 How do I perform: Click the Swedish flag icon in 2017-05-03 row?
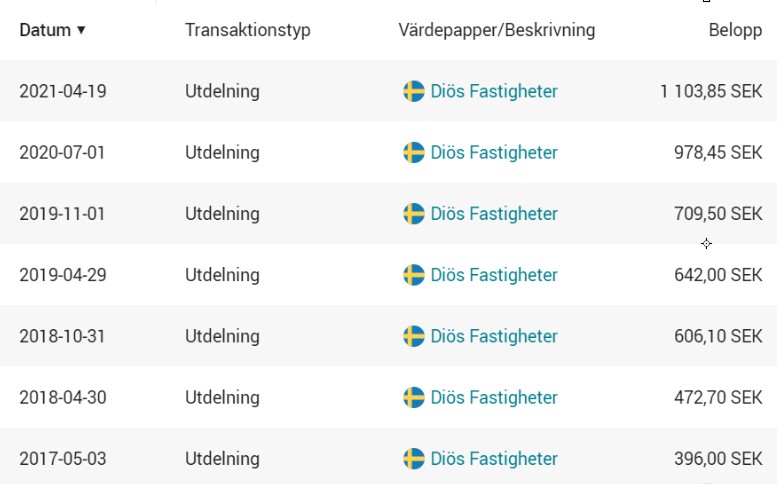[413, 459]
